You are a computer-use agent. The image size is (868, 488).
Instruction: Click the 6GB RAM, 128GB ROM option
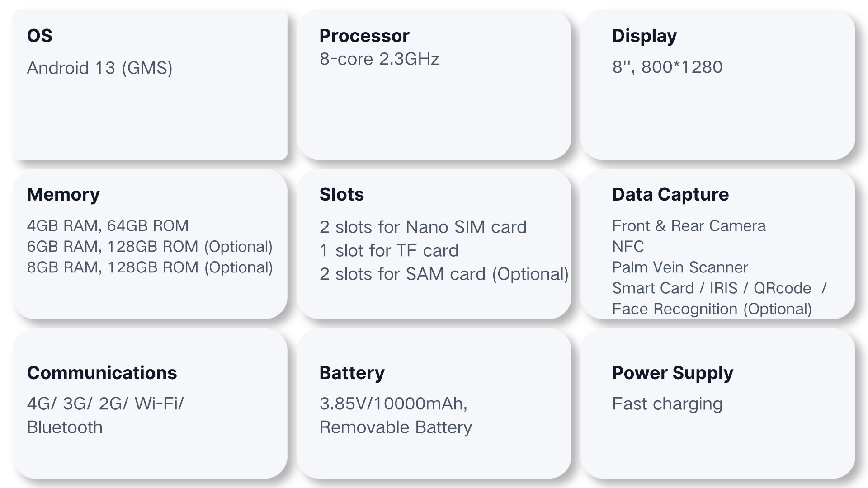(150, 246)
